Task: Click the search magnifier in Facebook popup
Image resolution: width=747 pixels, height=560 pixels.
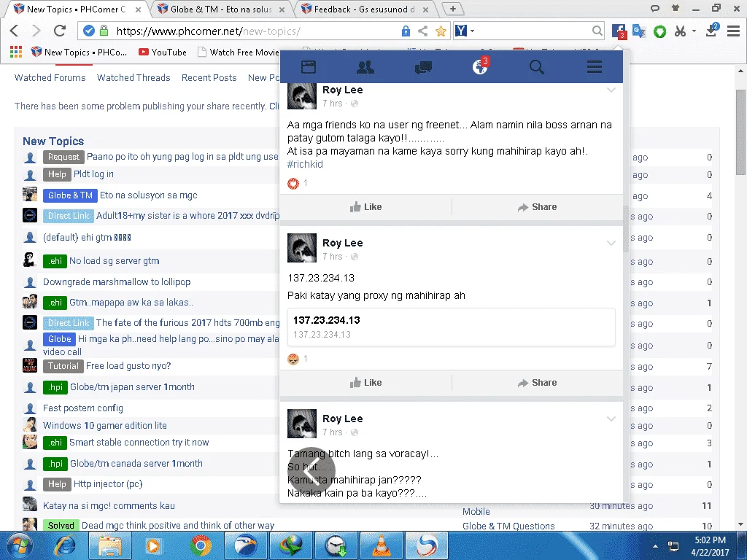Action: [537, 67]
